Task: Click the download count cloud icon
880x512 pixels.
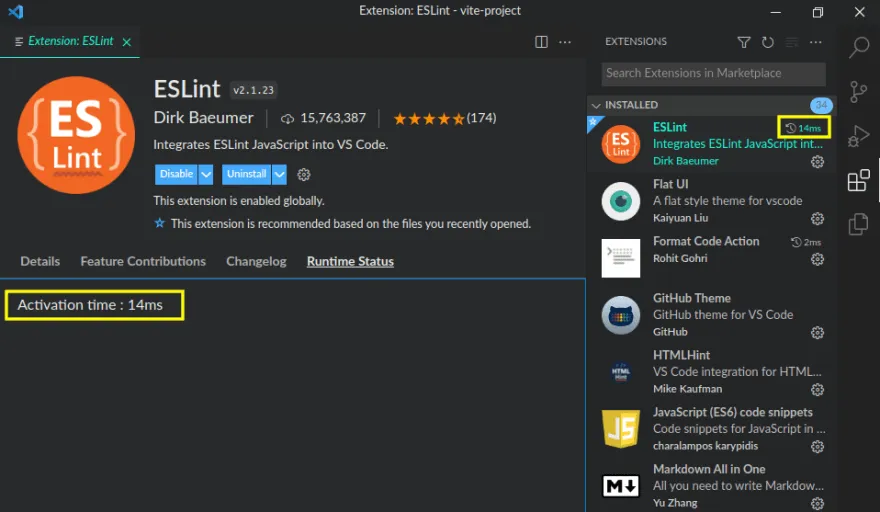Action: [287, 118]
